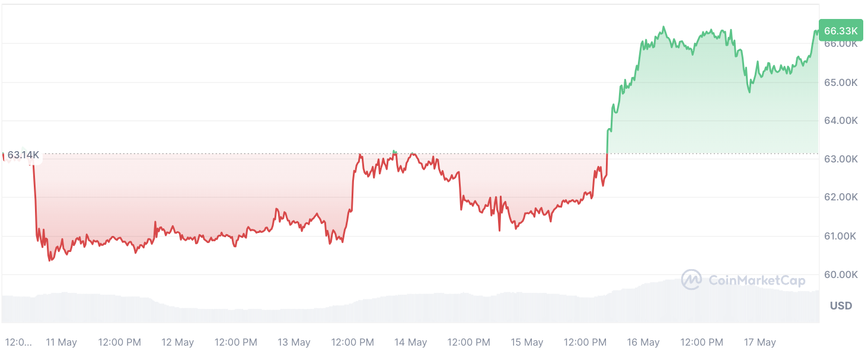Click the 13 May date label
The height and width of the screenshot is (364, 868).
(294, 343)
